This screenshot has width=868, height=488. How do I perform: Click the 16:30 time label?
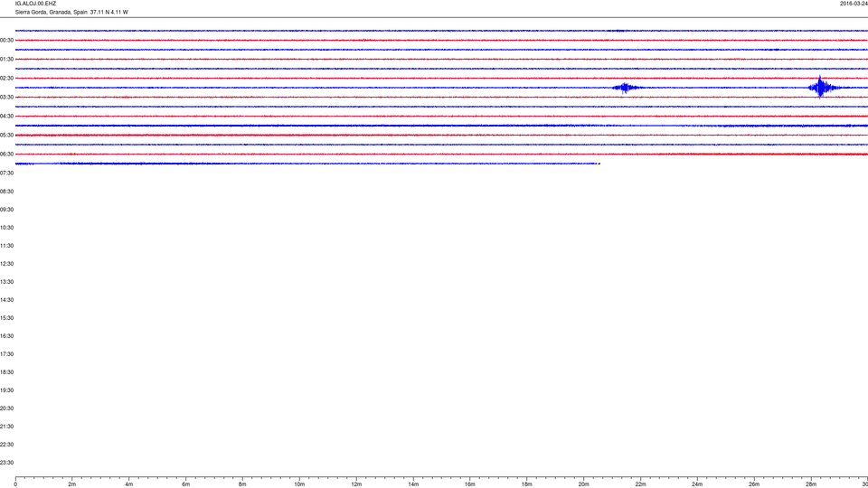pos(6,336)
